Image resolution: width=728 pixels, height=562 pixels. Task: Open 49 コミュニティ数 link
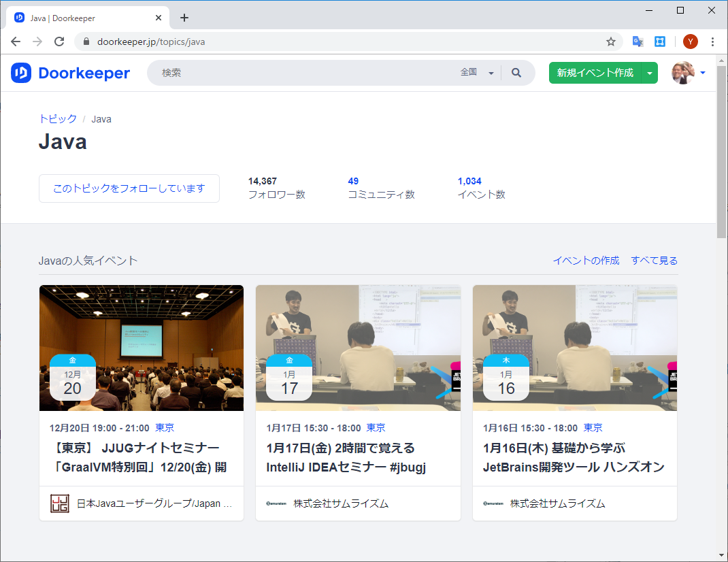coord(381,188)
